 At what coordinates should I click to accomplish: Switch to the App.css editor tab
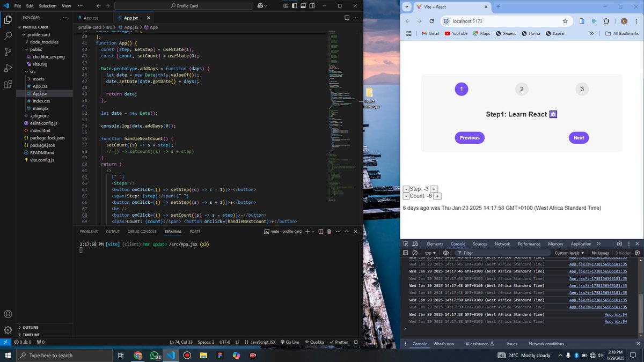(91, 18)
